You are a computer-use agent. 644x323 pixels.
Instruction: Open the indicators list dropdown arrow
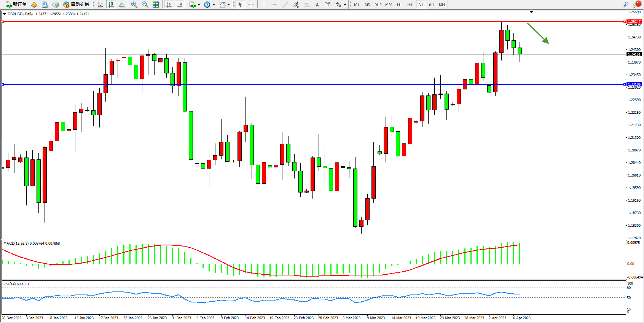coord(199,5)
